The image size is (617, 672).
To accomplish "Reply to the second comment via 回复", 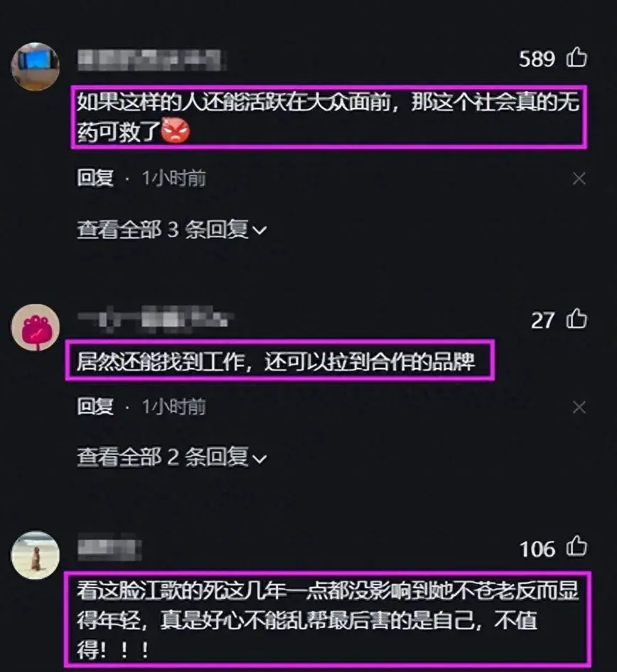I will click(95, 406).
